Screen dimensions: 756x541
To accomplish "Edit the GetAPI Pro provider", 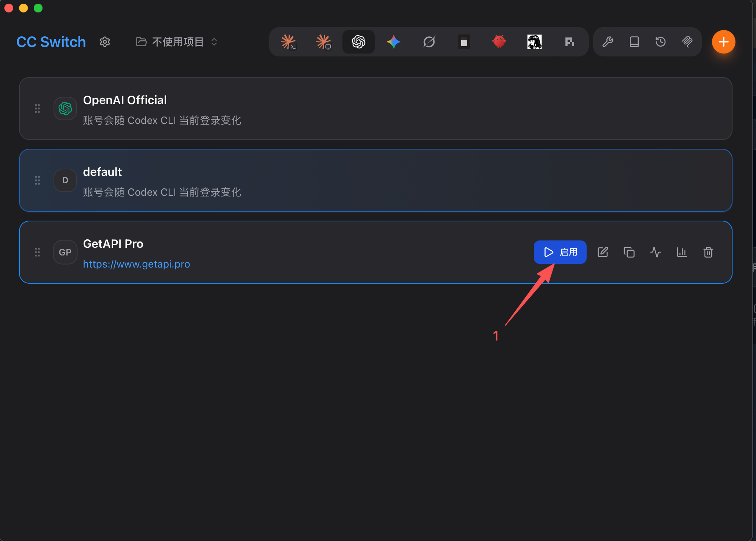I will click(x=603, y=252).
